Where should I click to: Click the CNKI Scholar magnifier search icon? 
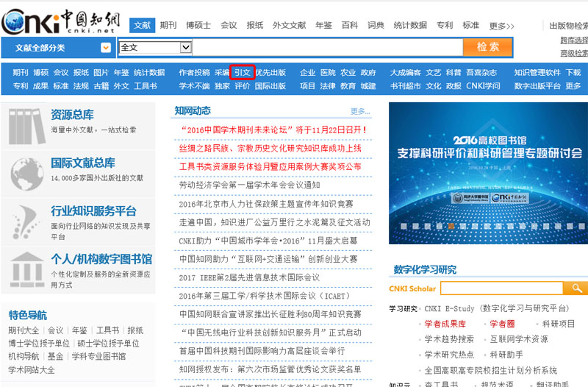click(x=577, y=288)
